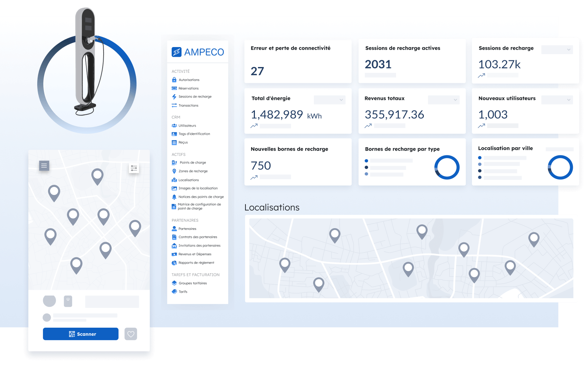This screenshot has width=588, height=371.
Task: Open the Revenus totaux period dropdown
Action: point(443,100)
